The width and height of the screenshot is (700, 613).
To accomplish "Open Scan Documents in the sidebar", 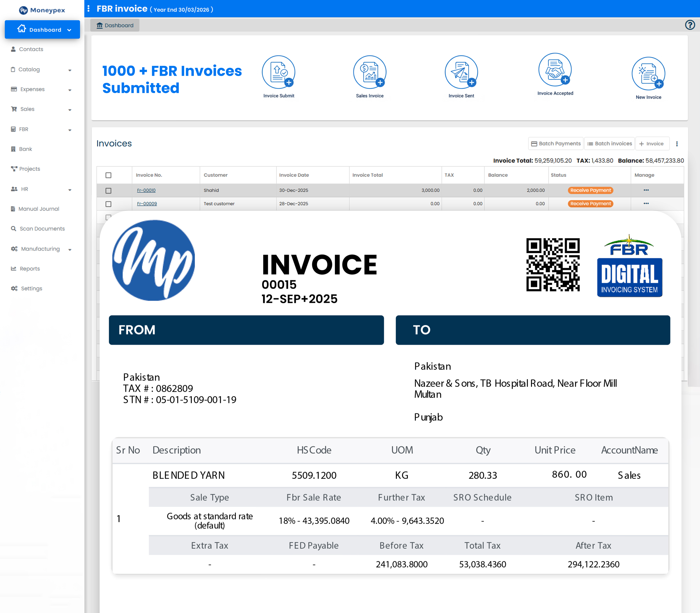I will (42, 229).
